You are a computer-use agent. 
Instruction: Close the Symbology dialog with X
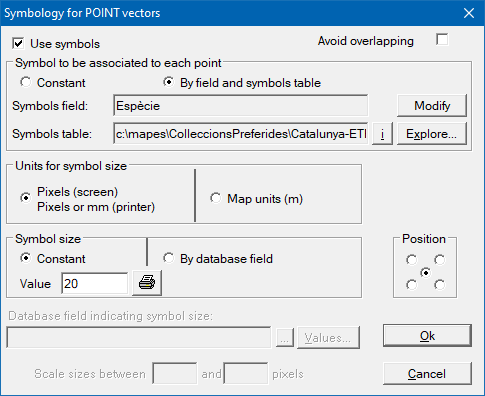click(469, 13)
